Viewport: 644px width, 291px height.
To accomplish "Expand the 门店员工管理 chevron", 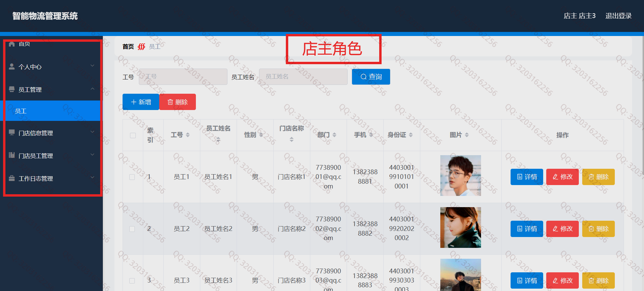I will click(x=92, y=154).
